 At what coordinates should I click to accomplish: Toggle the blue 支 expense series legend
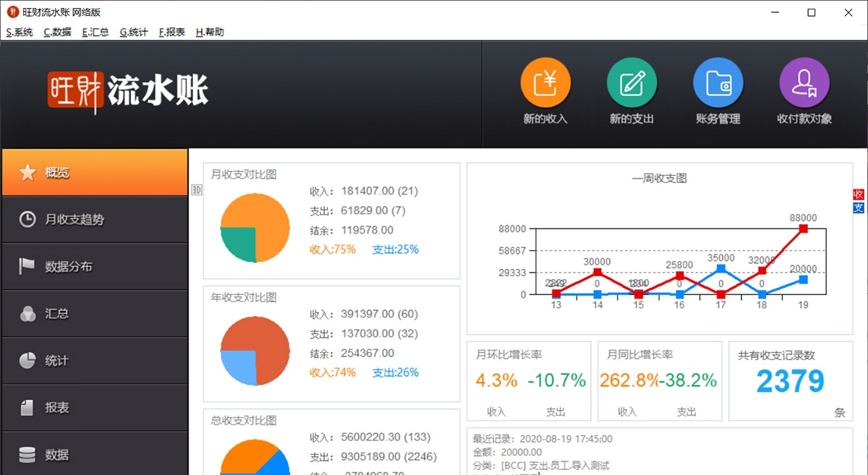(859, 208)
